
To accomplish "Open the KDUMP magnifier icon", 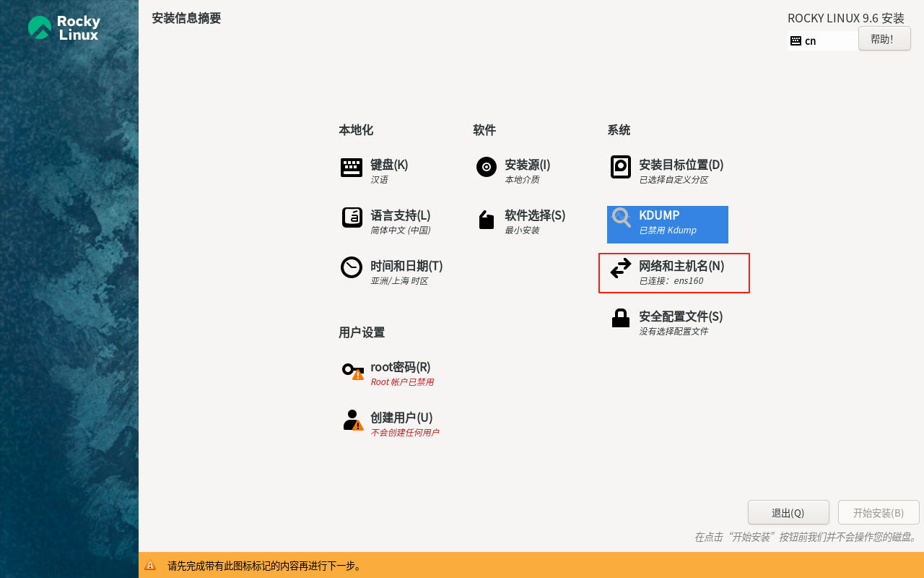I will tap(622, 217).
